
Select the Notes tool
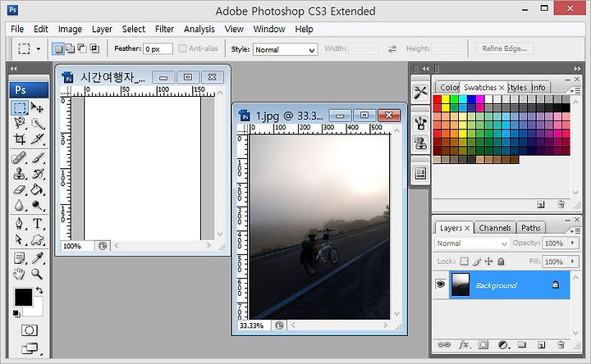pos(20,258)
